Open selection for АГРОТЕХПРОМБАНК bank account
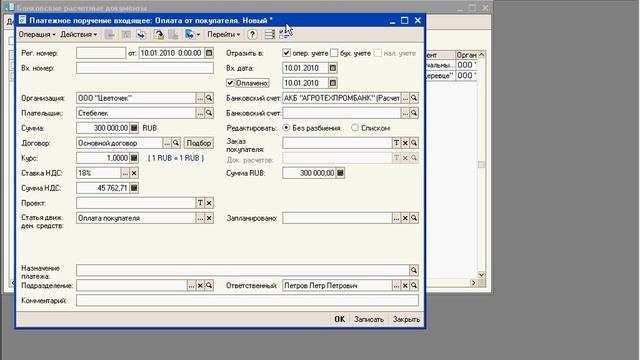The height and width of the screenshot is (360, 640). point(405,98)
